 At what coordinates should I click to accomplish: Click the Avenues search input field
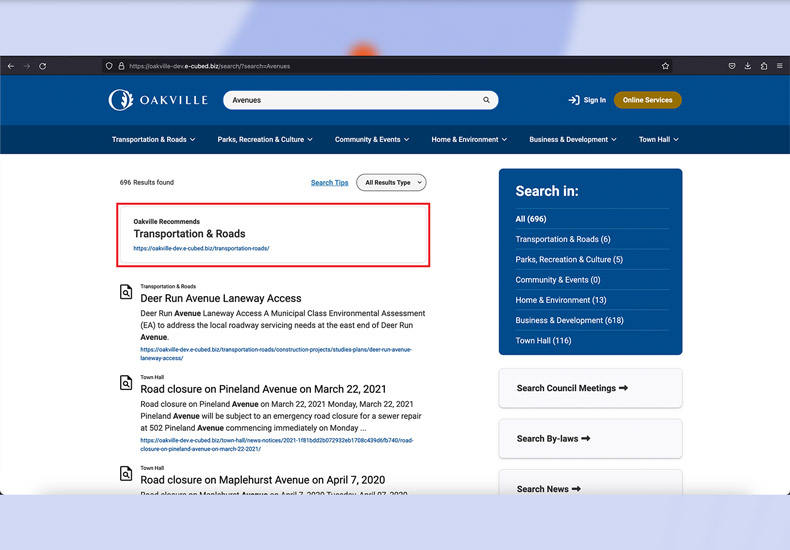(350, 100)
